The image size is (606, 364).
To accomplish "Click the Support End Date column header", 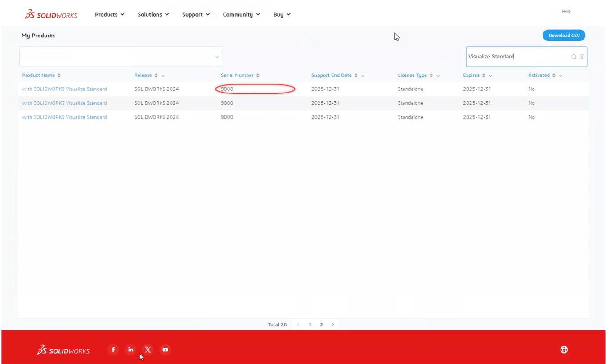I will (332, 75).
